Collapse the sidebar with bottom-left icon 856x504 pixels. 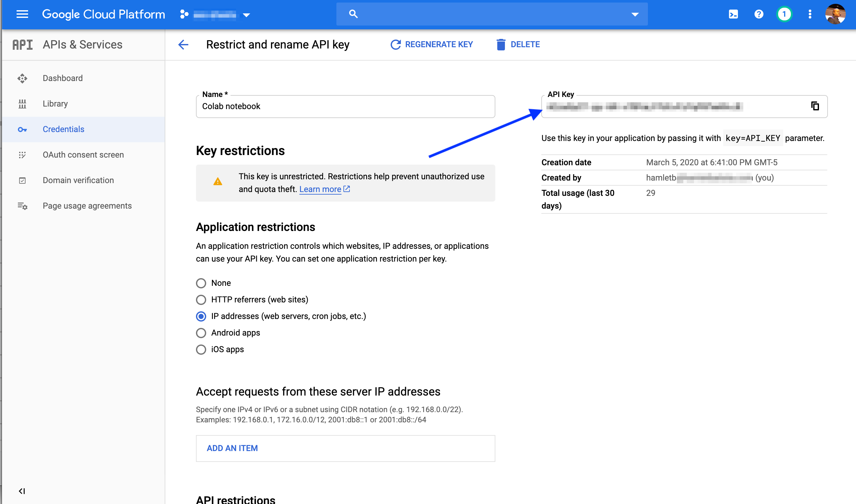point(22,491)
